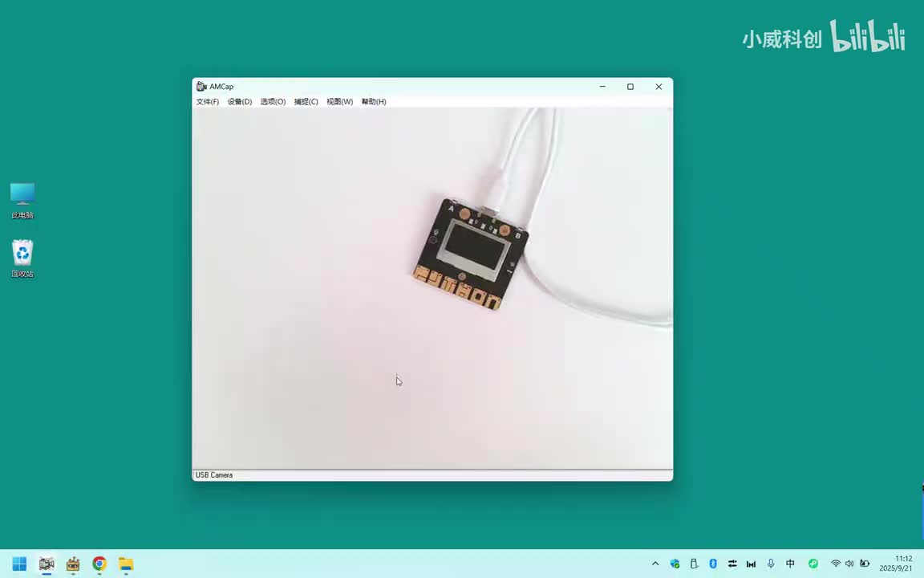Open Bluetooth tray icon
The height and width of the screenshot is (578, 924).
[x=713, y=564]
